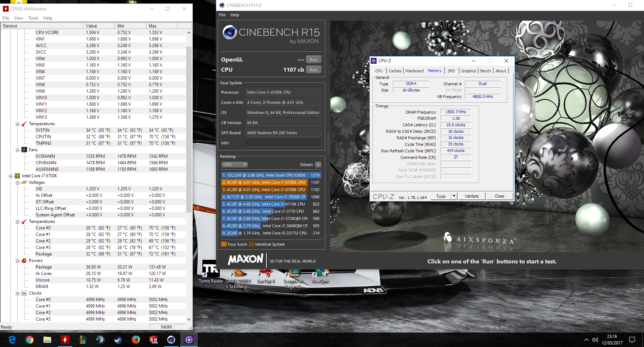Switch to CPU-Z taskbar icon
The height and width of the screenshot is (347, 644).
point(189,340)
